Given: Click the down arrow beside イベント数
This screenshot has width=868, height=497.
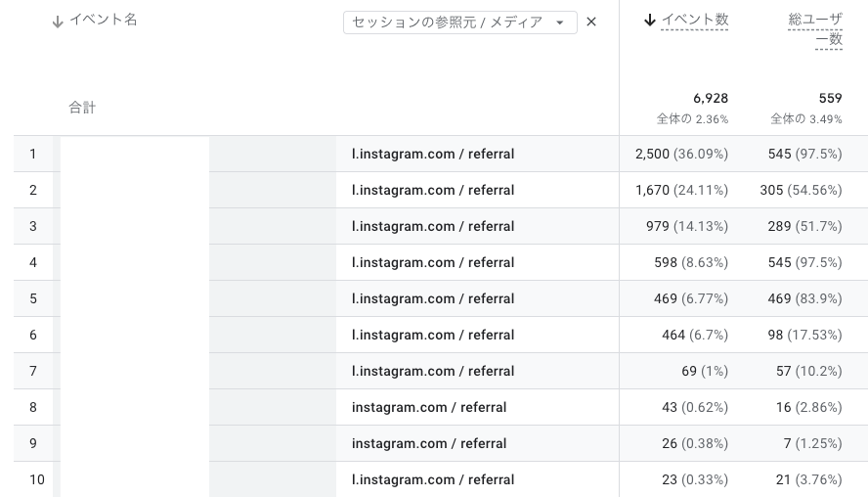Looking at the screenshot, I should click(x=650, y=21).
